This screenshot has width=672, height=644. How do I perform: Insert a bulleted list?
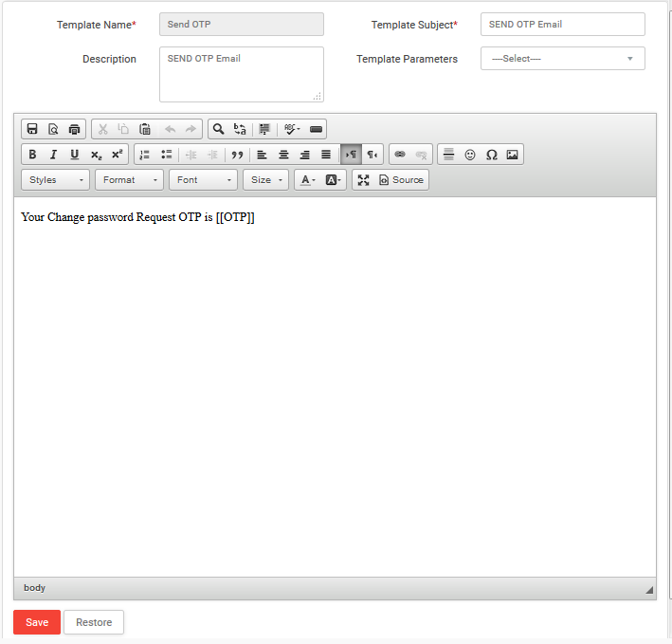click(x=166, y=155)
